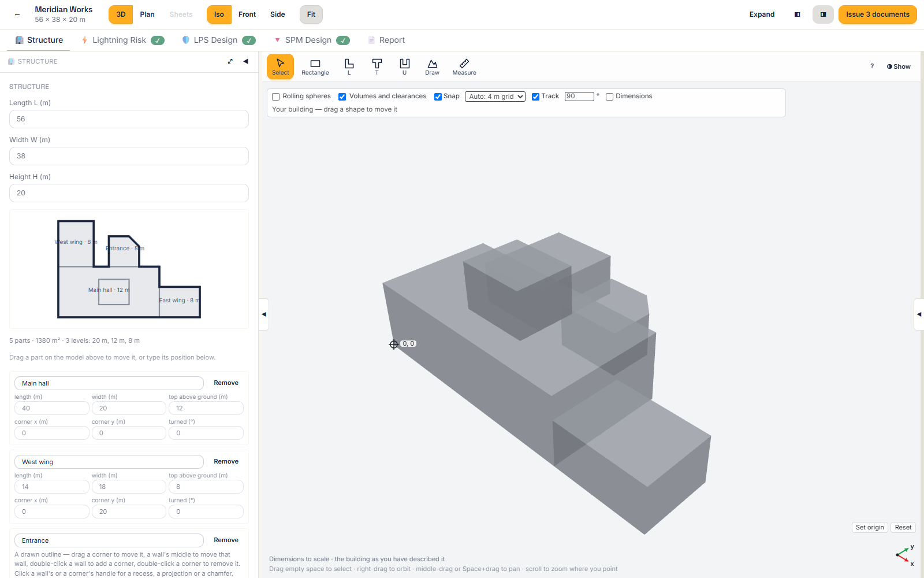Toggle the Snap checkbox
The height and width of the screenshot is (578, 924).
(438, 97)
